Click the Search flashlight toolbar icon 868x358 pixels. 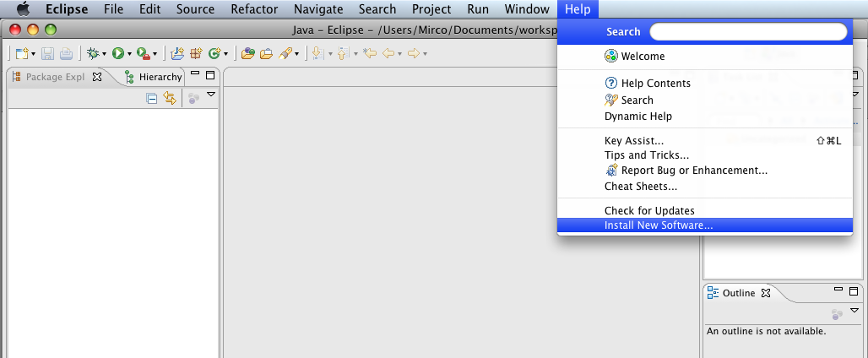[285, 54]
